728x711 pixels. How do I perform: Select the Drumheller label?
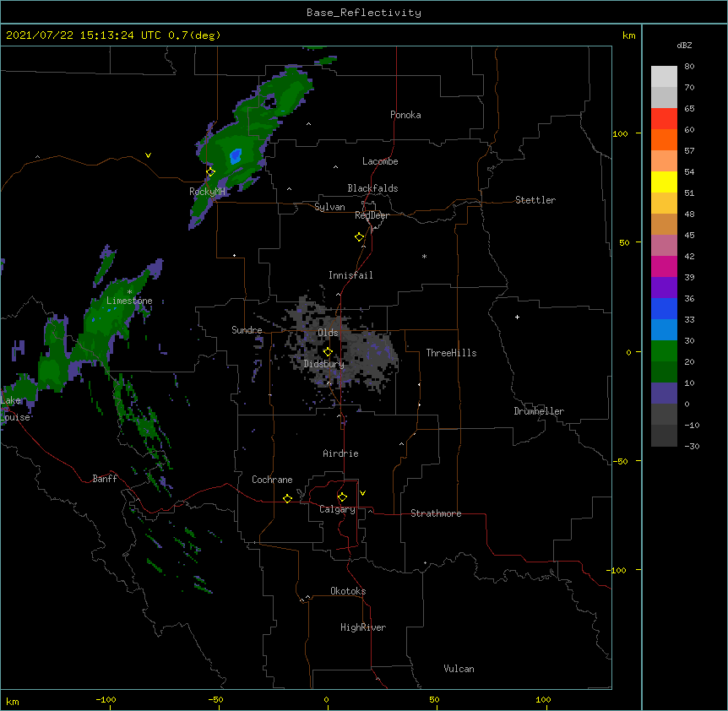[x=539, y=411]
